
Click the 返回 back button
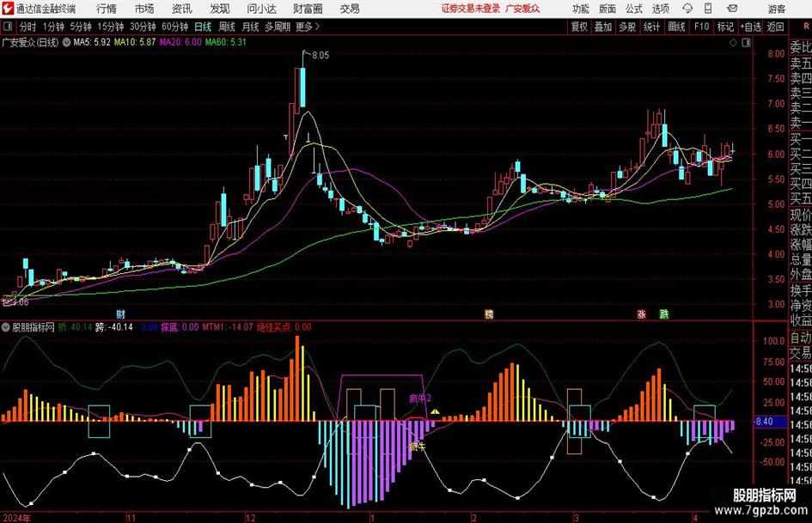[775, 27]
